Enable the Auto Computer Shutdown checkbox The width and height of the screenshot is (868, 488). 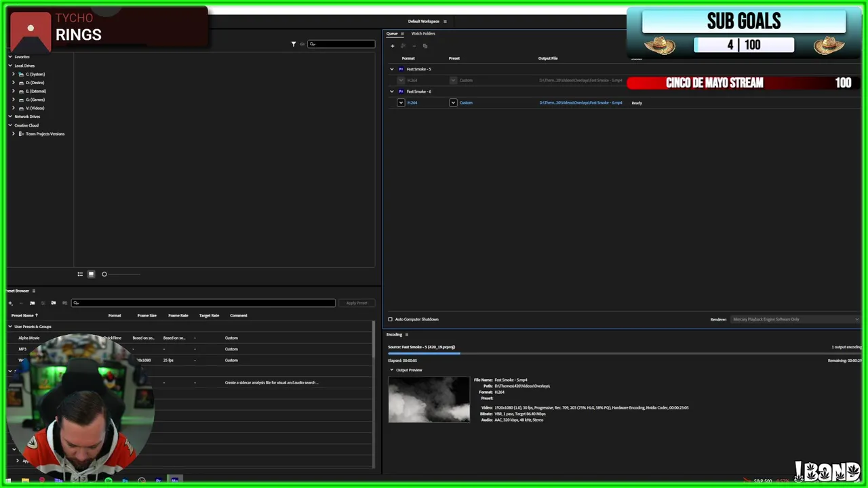tap(390, 319)
